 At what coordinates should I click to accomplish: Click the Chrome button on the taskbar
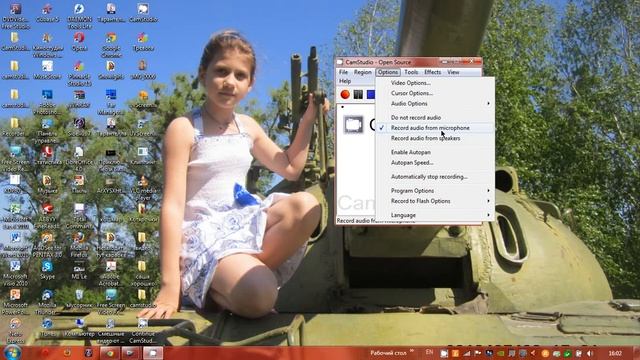coord(109,353)
